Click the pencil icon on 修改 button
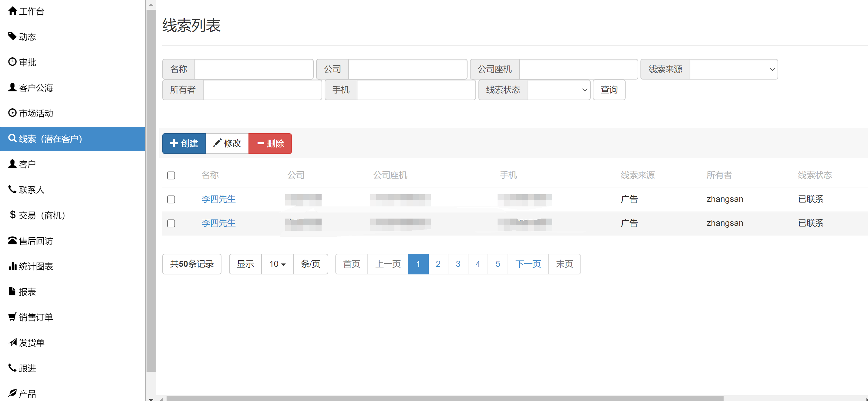Image resolution: width=868 pixels, height=401 pixels. [217, 143]
